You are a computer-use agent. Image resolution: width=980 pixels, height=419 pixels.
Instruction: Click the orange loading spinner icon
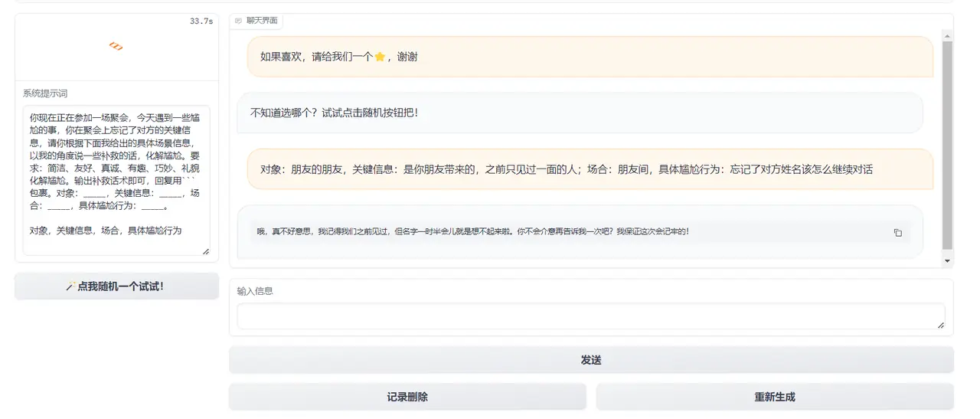click(x=116, y=47)
